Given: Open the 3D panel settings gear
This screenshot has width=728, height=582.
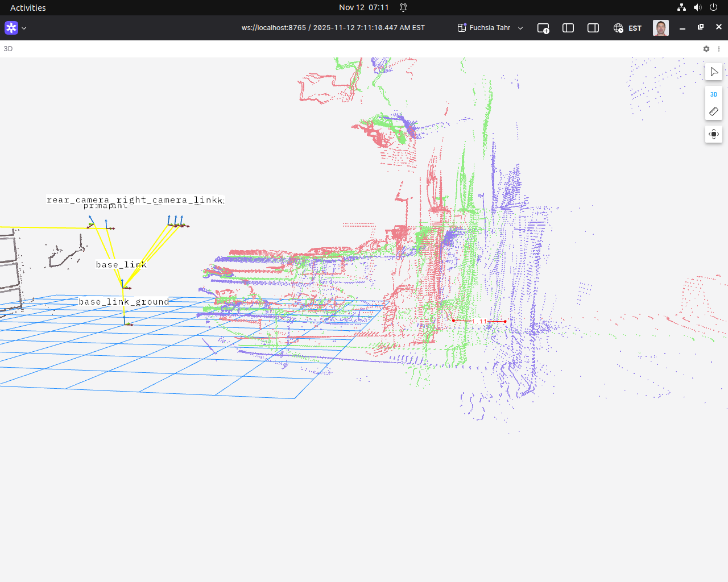Looking at the screenshot, I should 706,49.
